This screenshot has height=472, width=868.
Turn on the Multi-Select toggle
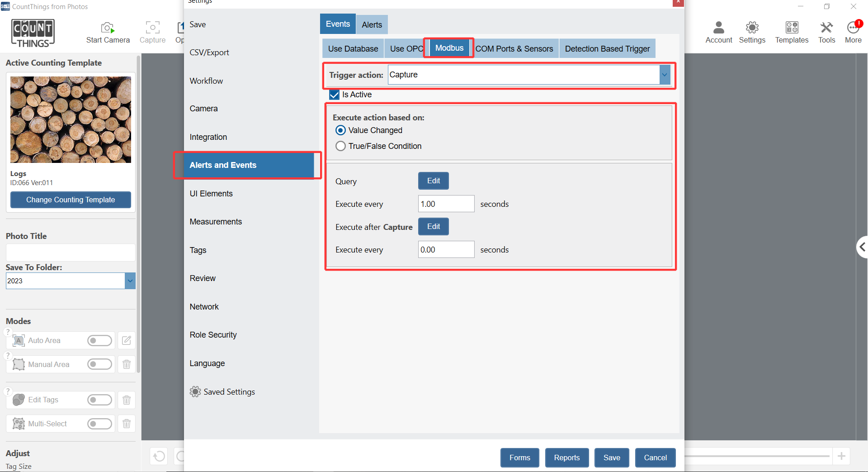[x=99, y=424]
